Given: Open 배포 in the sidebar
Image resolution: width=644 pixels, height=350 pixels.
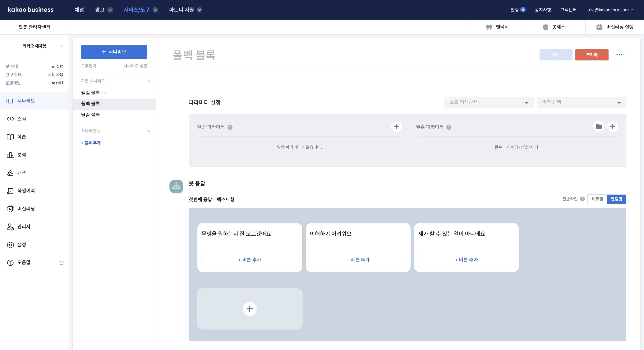Looking at the screenshot, I should tap(21, 173).
